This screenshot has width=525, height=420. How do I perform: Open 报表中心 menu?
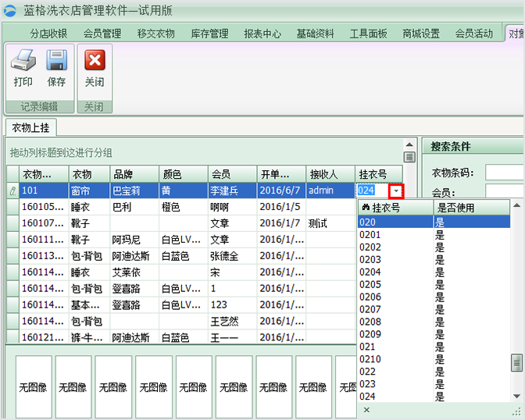tap(262, 34)
